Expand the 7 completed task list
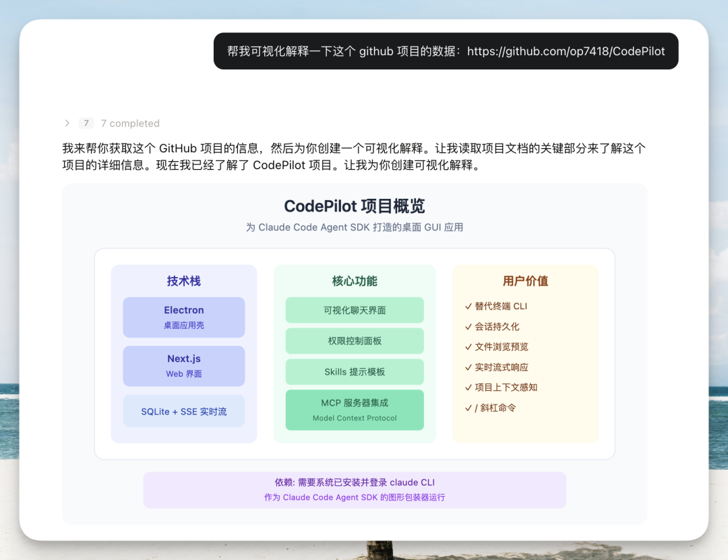Viewport: 728px width, 560px height. 130,123
